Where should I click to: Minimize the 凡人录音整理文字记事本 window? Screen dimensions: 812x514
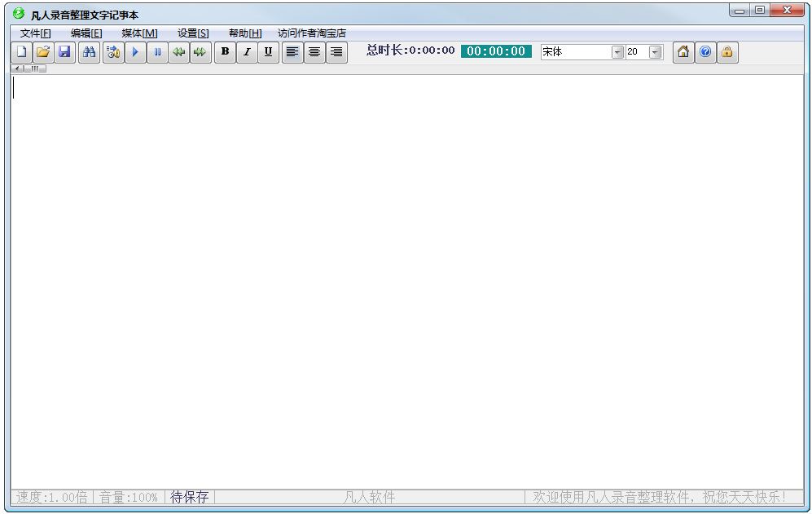(740, 11)
